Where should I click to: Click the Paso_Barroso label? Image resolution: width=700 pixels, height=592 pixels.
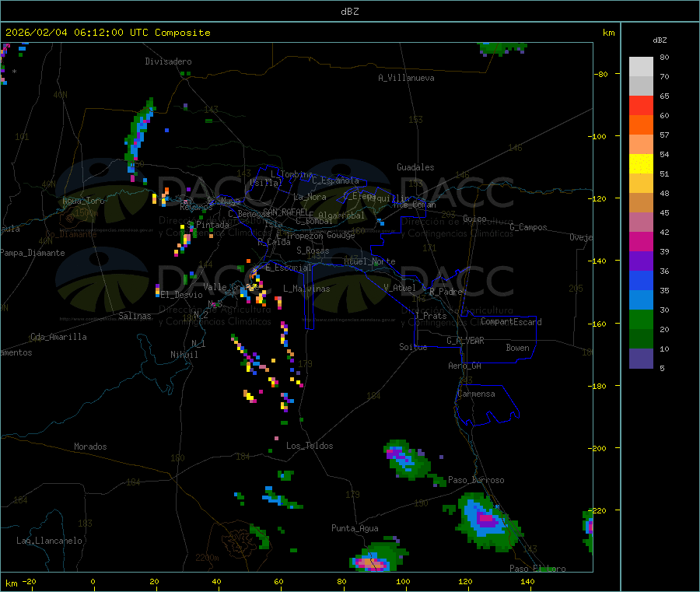coord(476,480)
